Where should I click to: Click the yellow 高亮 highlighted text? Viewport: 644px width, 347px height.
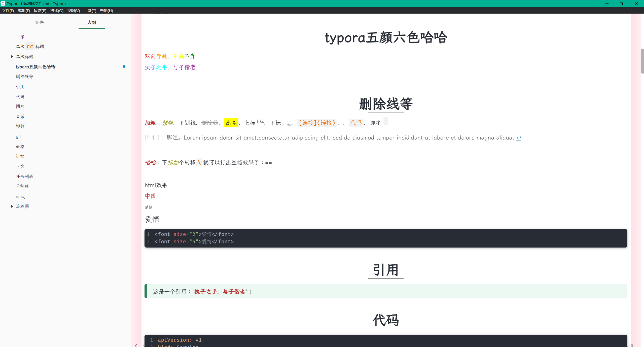point(231,123)
